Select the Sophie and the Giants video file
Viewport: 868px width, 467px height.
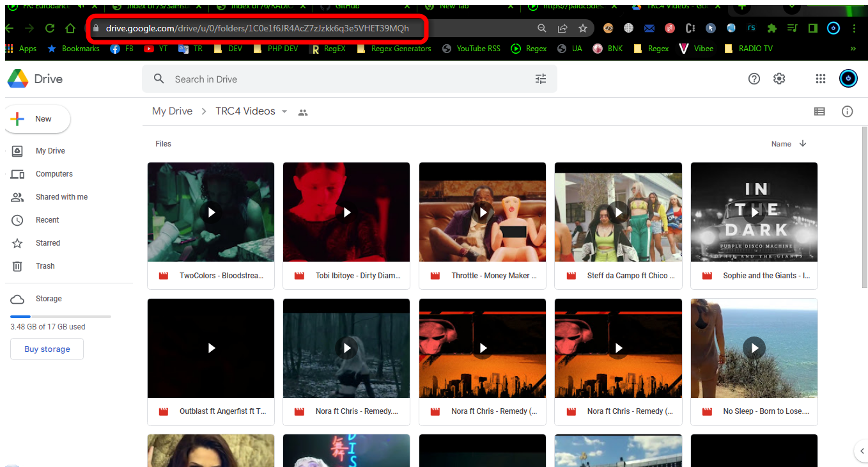[x=754, y=225]
